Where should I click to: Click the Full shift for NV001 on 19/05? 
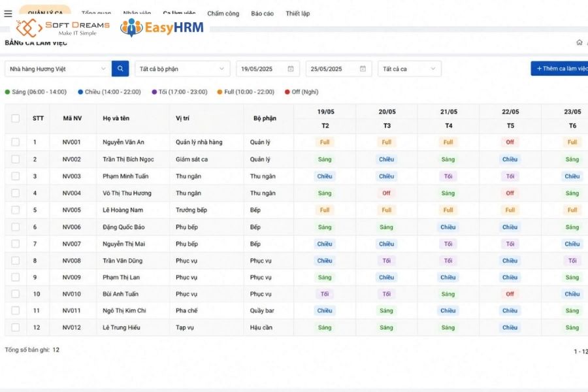pyautogui.click(x=325, y=142)
